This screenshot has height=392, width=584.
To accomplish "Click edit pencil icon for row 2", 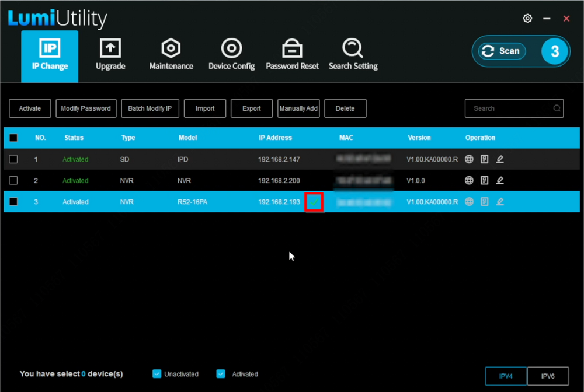I will pos(500,180).
